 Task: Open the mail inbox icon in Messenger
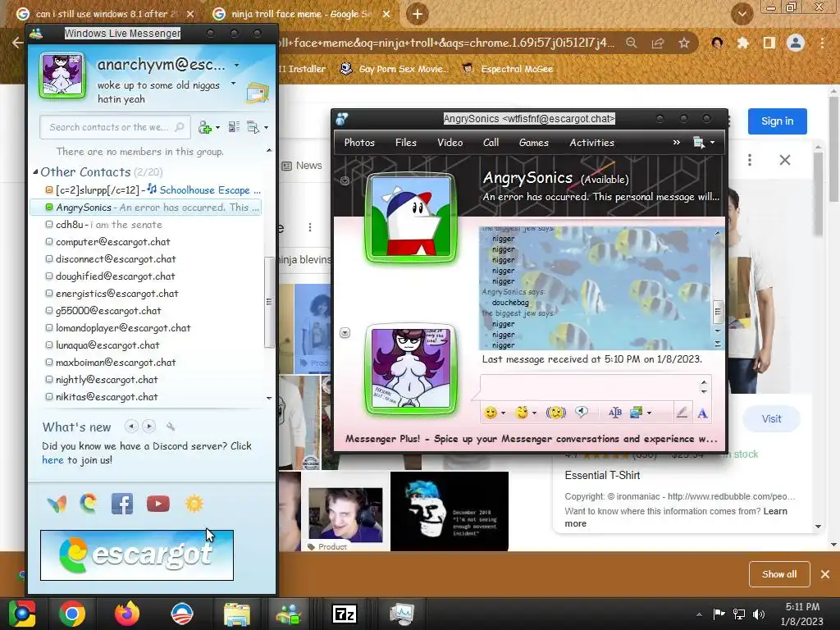click(x=258, y=94)
